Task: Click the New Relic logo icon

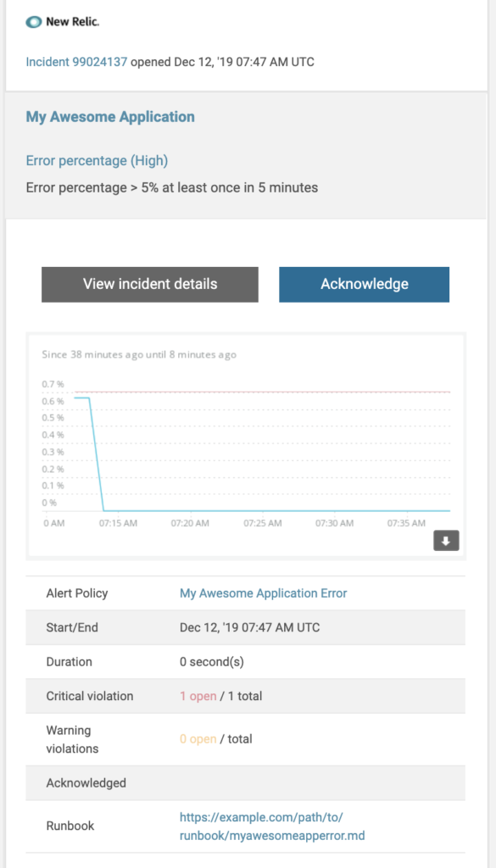Action: 34,22
